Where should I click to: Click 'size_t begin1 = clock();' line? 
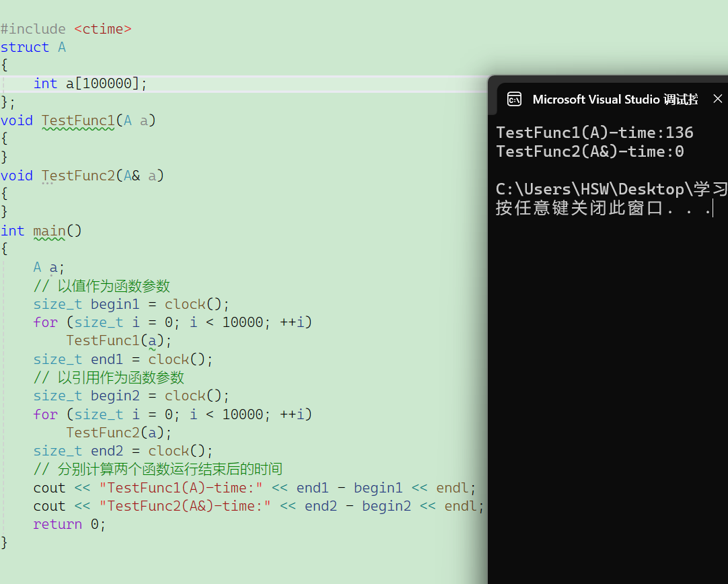131,305
